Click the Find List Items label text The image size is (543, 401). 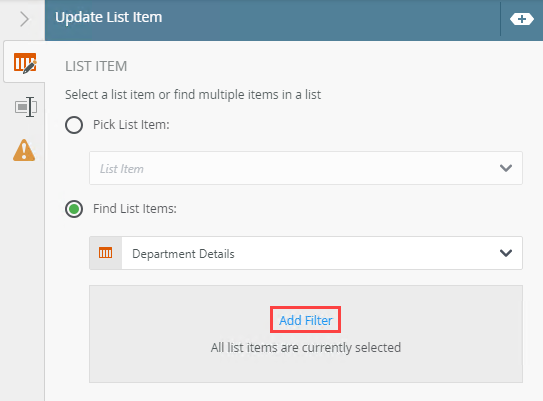pyautogui.click(x=135, y=209)
